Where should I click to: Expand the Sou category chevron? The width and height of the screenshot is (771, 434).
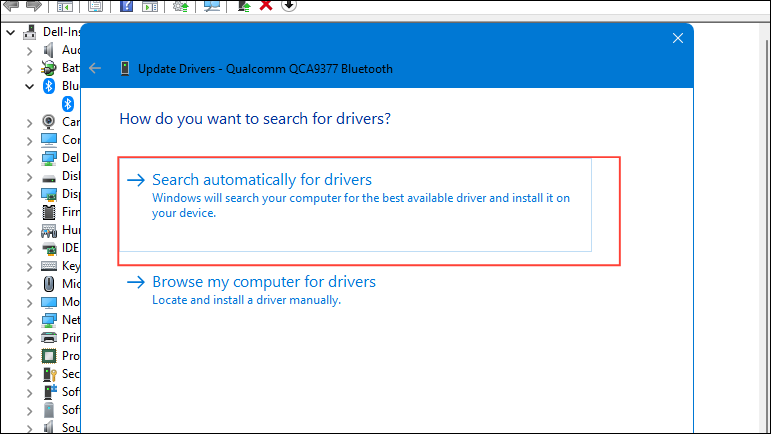pos(30,429)
